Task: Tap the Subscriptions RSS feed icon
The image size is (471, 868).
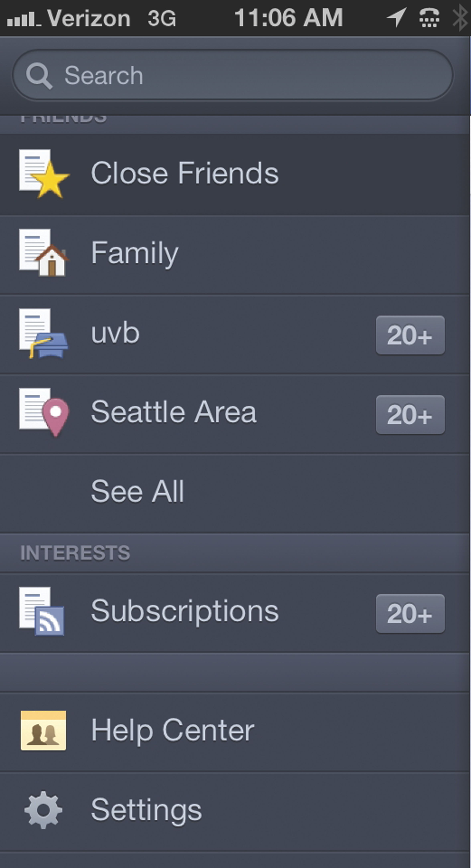Action: tap(42, 611)
